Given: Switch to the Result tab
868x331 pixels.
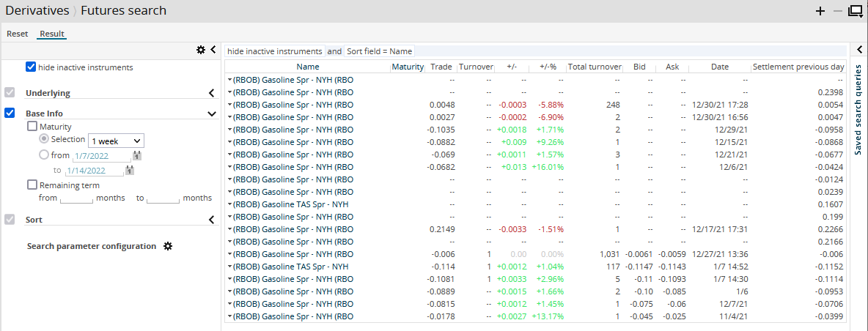Looking at the screenshot, I should (52, 34).
